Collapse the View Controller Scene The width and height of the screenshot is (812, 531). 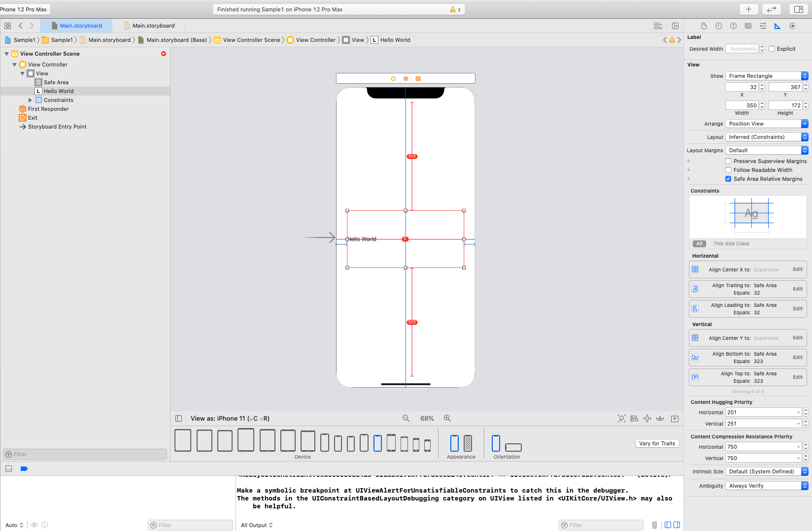point(6,54)
